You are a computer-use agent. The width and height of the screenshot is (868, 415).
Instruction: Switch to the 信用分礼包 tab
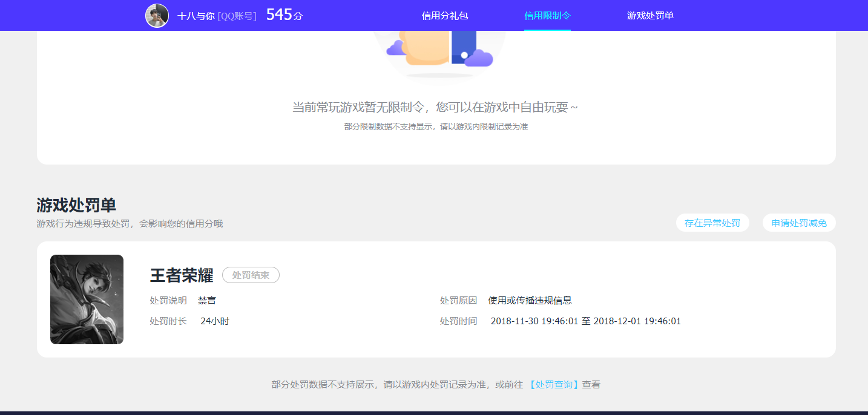[444, 15]
